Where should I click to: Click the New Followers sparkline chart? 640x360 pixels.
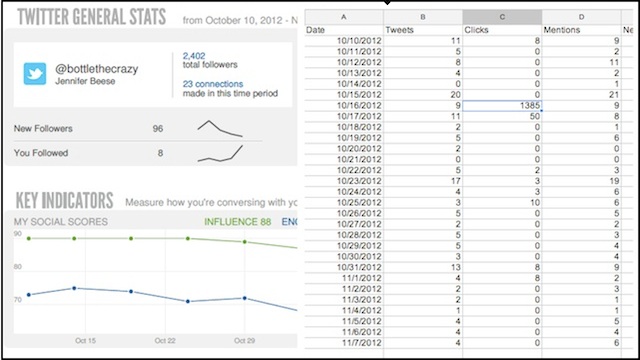click(220, 129)
